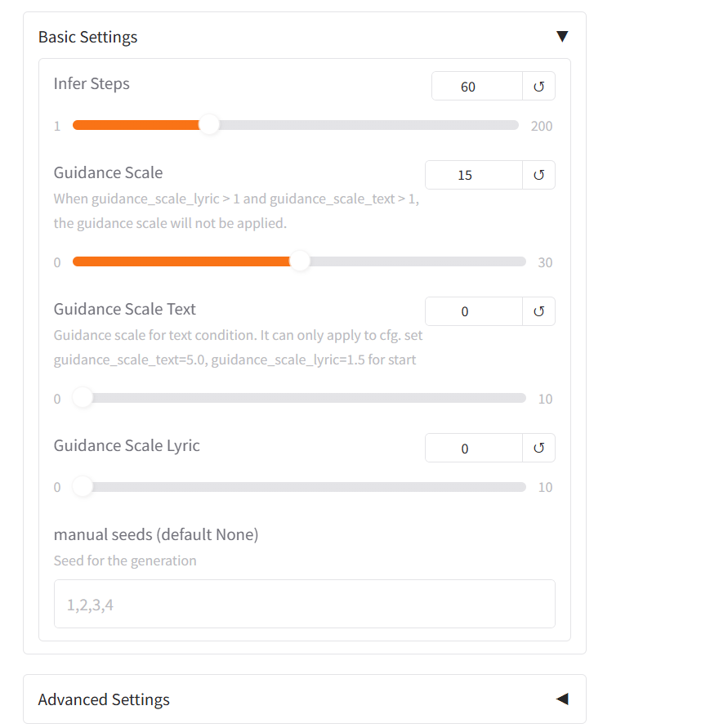The image size is (719, 728).
Task: Click the far right end of Infer Steps track
Action: coord(515,125)
